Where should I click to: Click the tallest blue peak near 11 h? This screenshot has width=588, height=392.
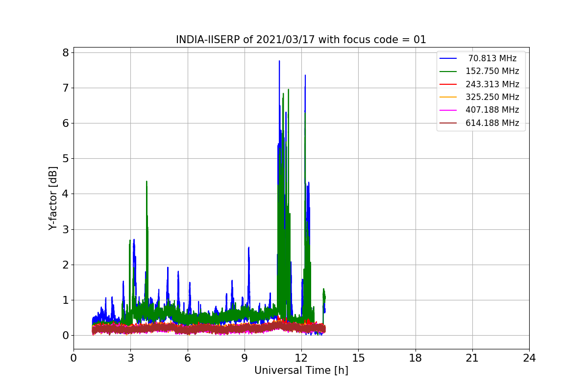click(279, 62)
